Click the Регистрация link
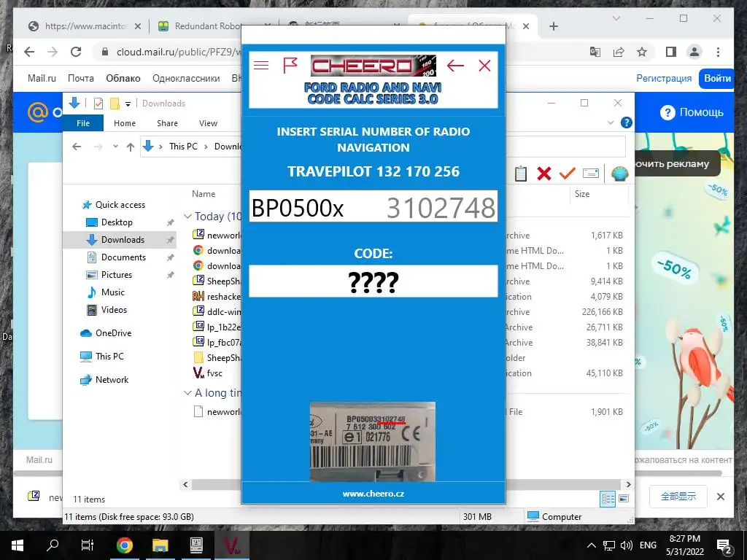Screen dimensions: 747x560 click(x=664, y=79)
